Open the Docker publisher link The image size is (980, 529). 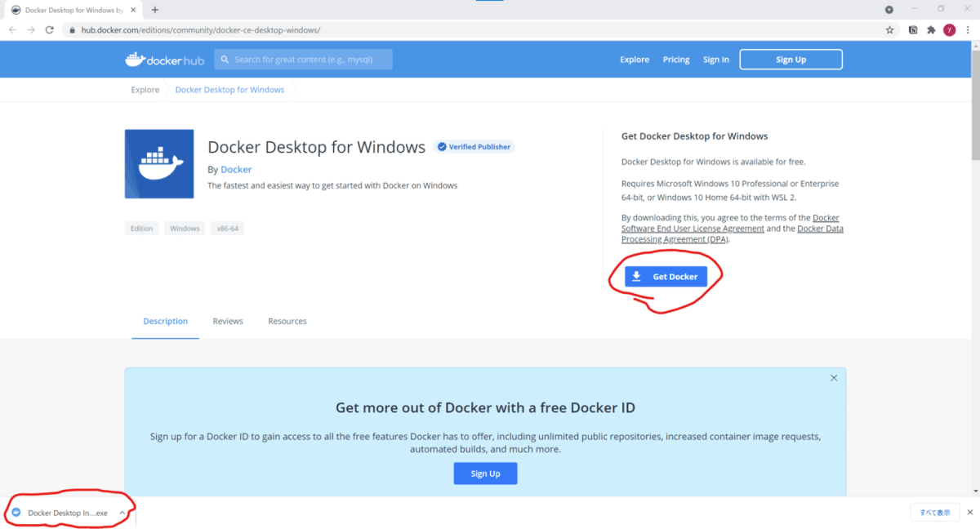pos(236,169)
